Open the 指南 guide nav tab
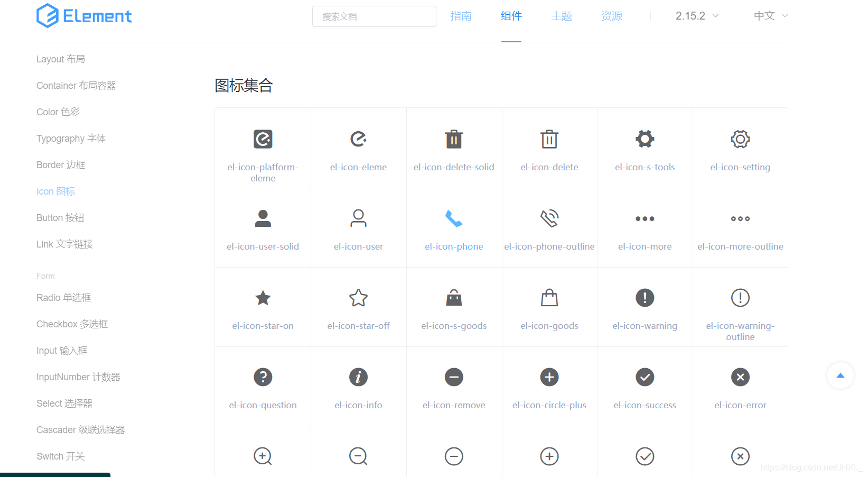 (x=461, y=16)
